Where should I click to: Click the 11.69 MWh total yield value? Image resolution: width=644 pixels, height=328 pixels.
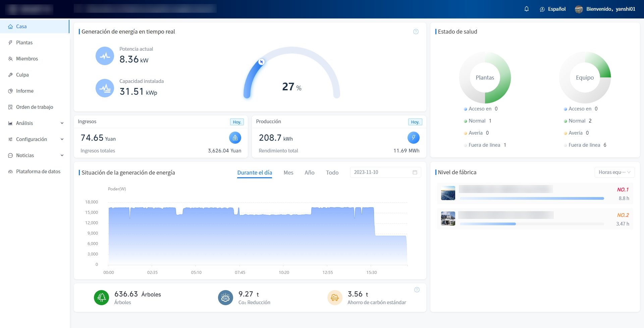(407, 151)
